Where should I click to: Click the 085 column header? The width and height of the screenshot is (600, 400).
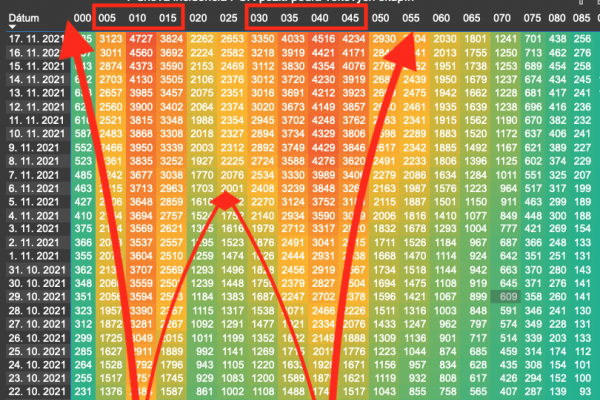(x=584, y=18)
